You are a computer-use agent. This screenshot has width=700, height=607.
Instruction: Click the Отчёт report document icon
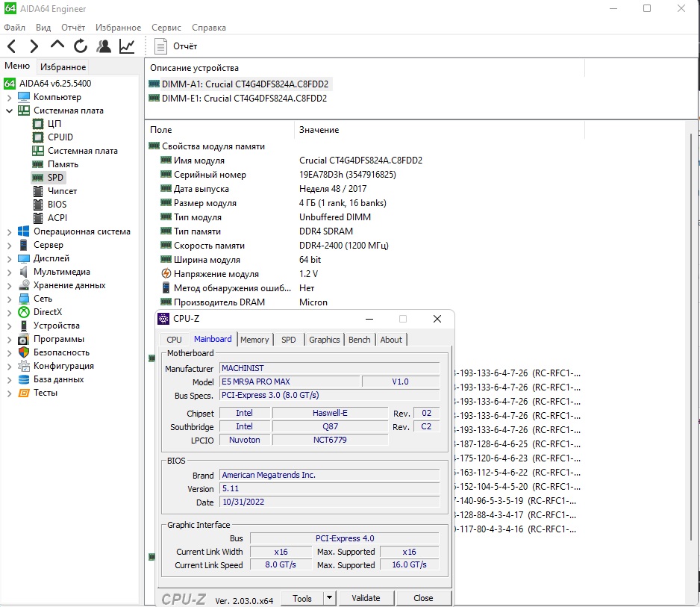tap(160, 46)
